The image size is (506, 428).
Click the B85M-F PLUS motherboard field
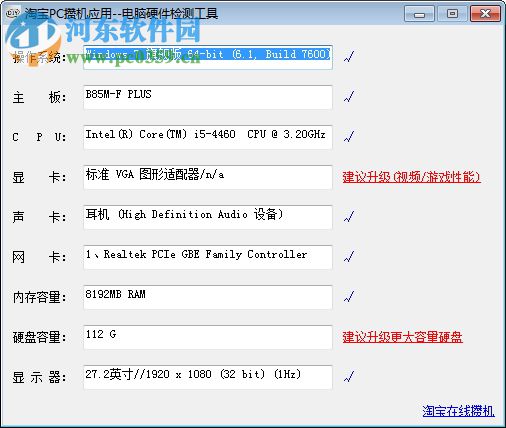208,97
